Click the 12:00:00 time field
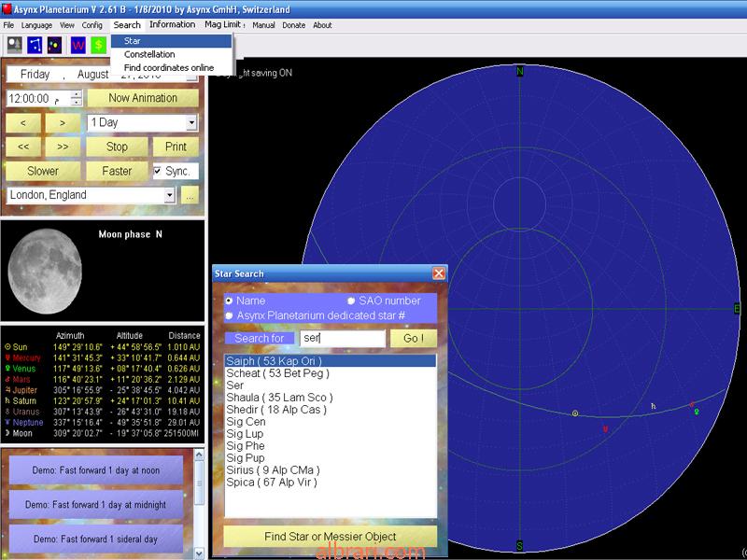Image resolution: width=747 pixels, height=560 pixels. coord(38,99)
